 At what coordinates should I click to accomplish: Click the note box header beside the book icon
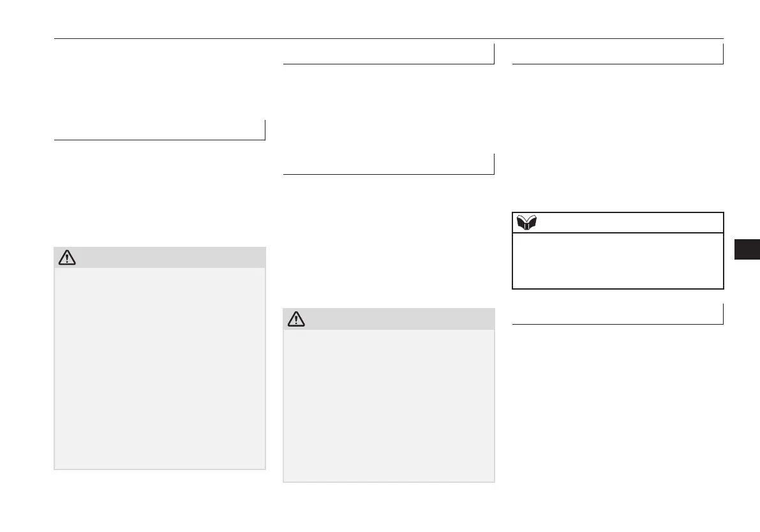coord(629,223)
